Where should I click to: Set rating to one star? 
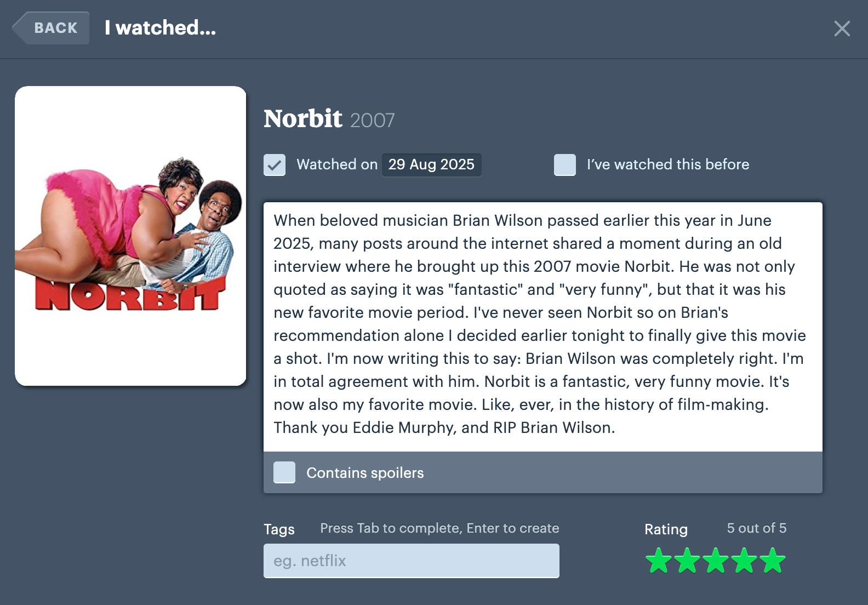click(659, 561)
